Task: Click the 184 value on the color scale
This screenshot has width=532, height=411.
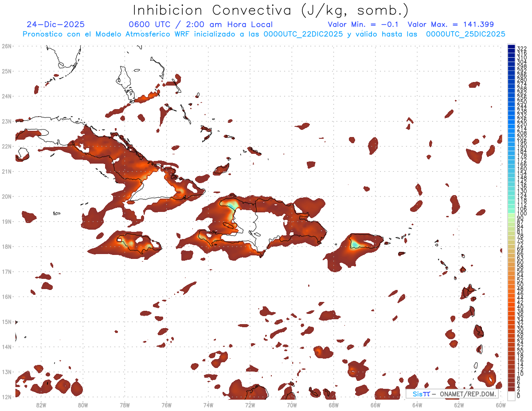Action: [x=522, y=151]
